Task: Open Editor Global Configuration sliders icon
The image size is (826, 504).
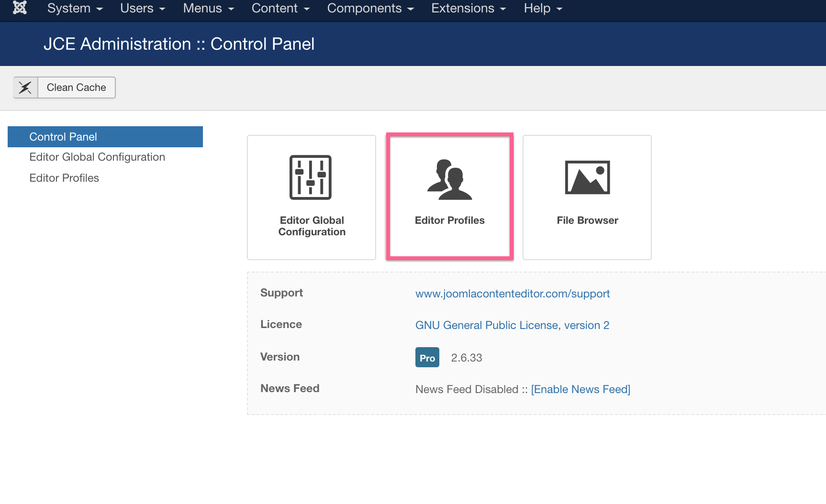Action: [x=311, y=177]
